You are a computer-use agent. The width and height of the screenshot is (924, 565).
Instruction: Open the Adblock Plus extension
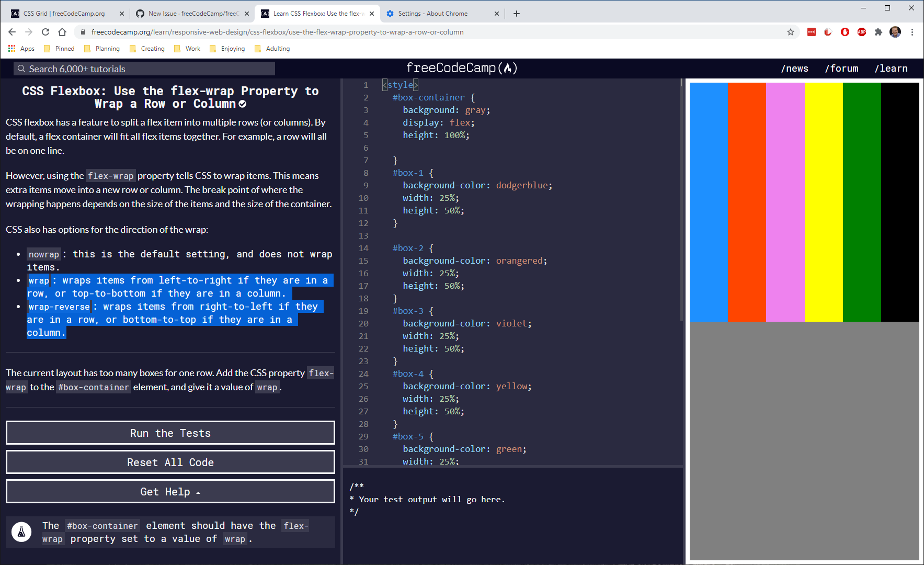862,32
